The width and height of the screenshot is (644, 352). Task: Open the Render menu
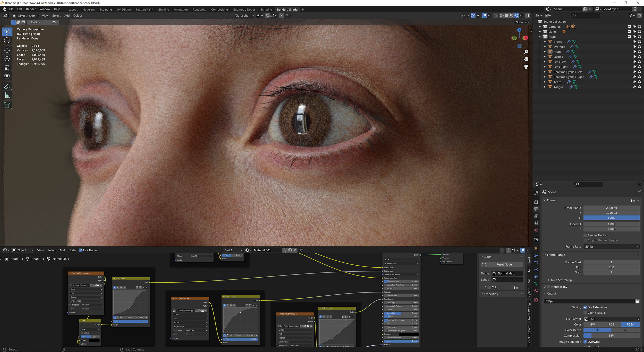pyautogui.click(x=31, y=9)
